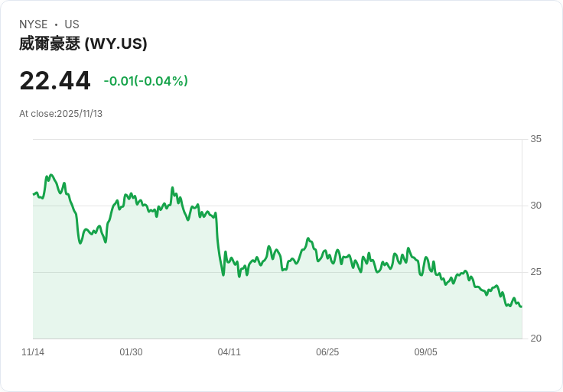Select the 01/30 date on x-axis
Screen dimensions: 563x392
(131, 352)
